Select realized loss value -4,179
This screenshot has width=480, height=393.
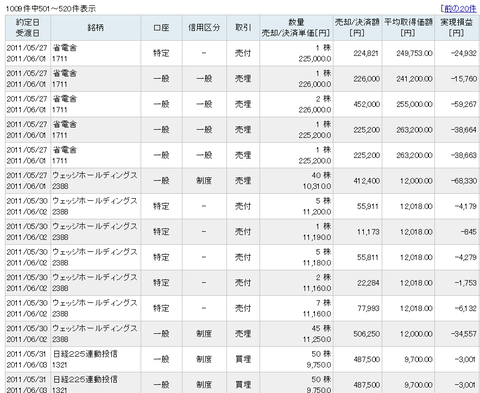pyautogui.click(x=465, y=206)
